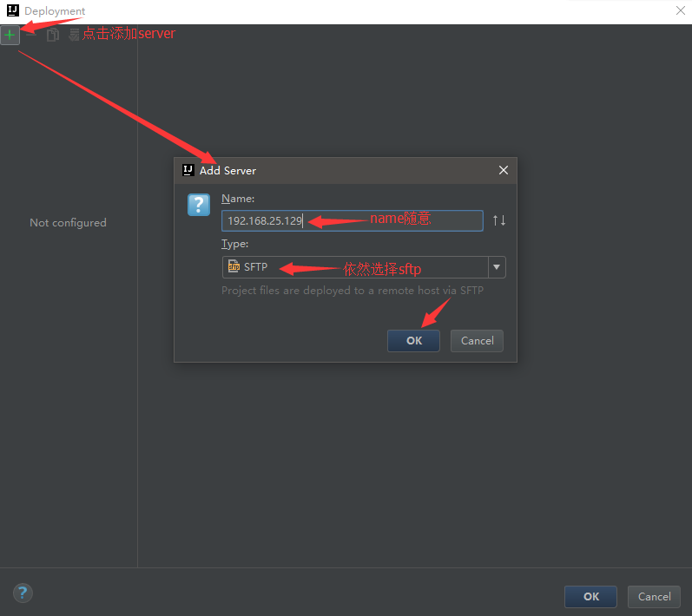The height and width of the screenshot is (616, 692).
Task: Cancel the Add Server dialog
Action: tap(477, 340)
